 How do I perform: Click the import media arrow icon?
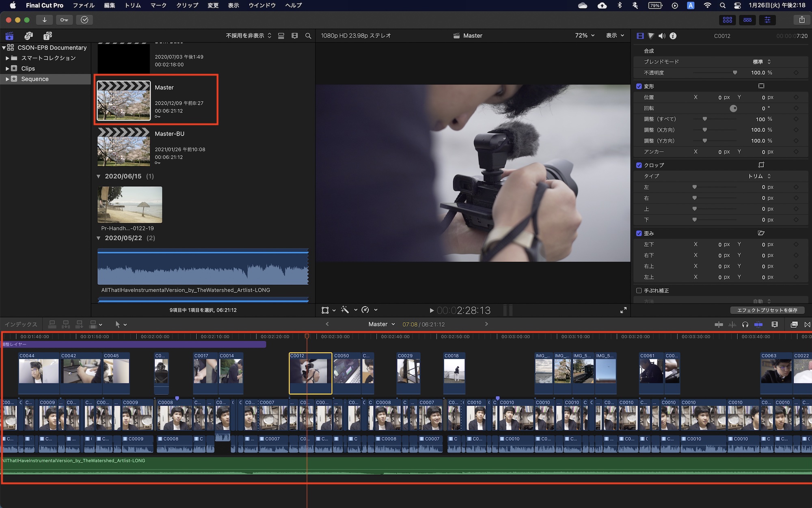pos(44,20)
